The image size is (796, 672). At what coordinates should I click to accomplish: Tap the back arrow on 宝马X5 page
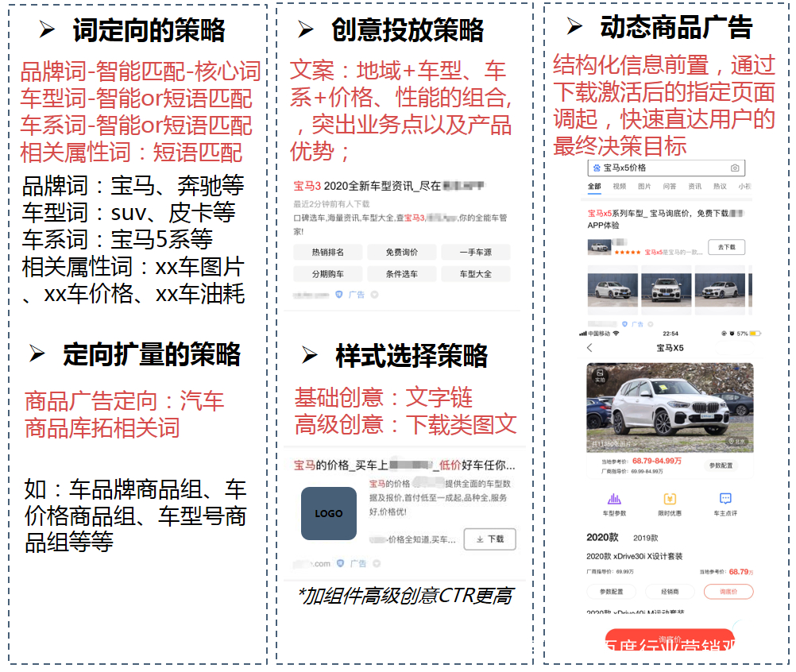590,348
